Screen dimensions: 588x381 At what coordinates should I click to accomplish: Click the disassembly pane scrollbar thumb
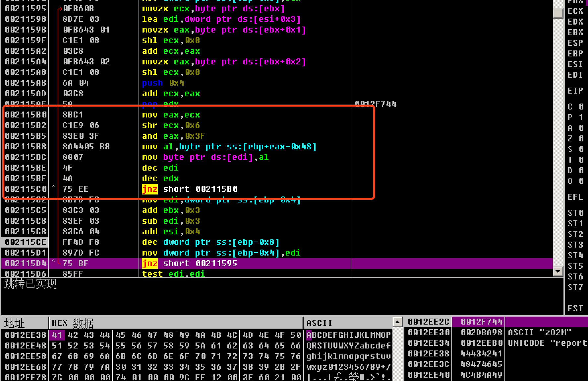point(558,13)
